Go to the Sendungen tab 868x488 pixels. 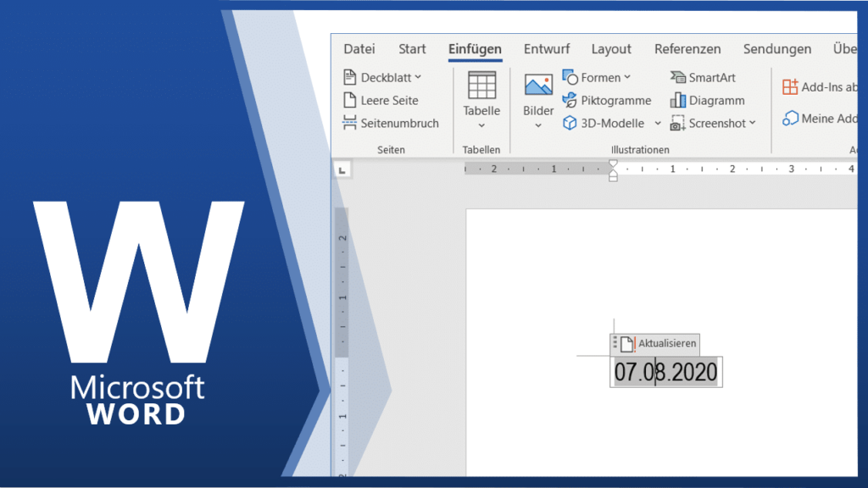(776, 49)
